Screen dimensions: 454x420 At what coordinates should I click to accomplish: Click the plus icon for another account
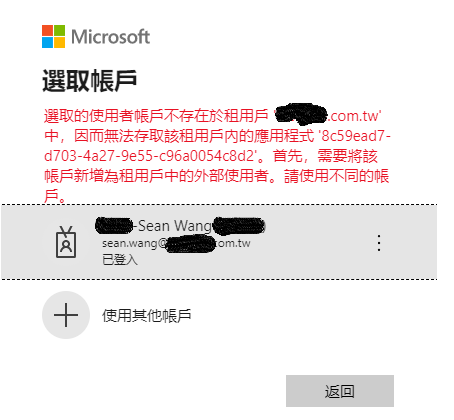(66, 315)
